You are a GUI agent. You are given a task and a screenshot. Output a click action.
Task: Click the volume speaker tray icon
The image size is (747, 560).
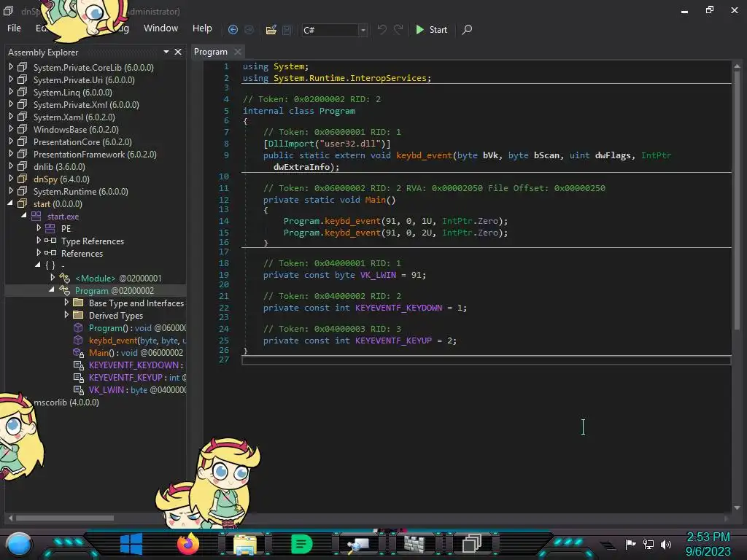666,544
